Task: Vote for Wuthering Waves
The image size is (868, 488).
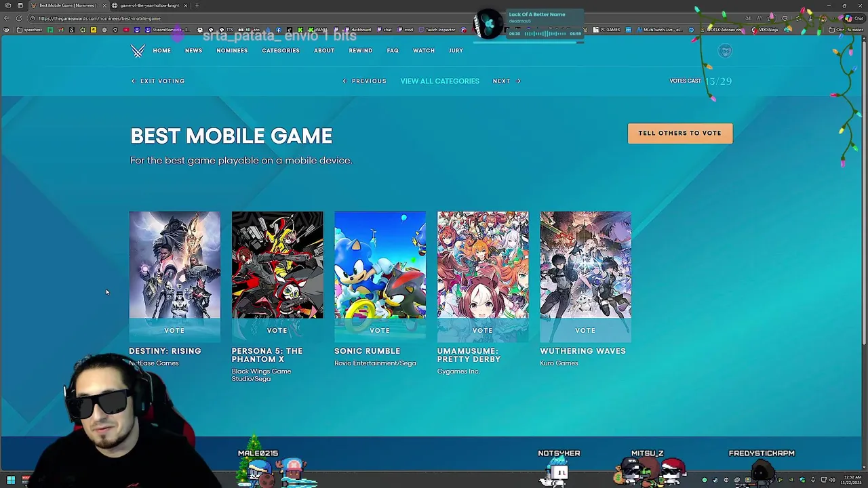Action: pos(585,330)
